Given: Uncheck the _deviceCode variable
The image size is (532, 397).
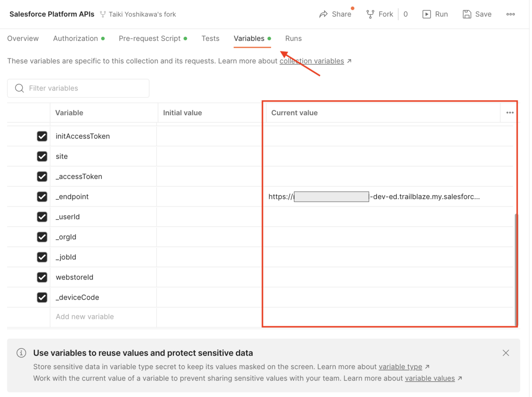Looking at the screenshot, I should [x=42, y=297].
